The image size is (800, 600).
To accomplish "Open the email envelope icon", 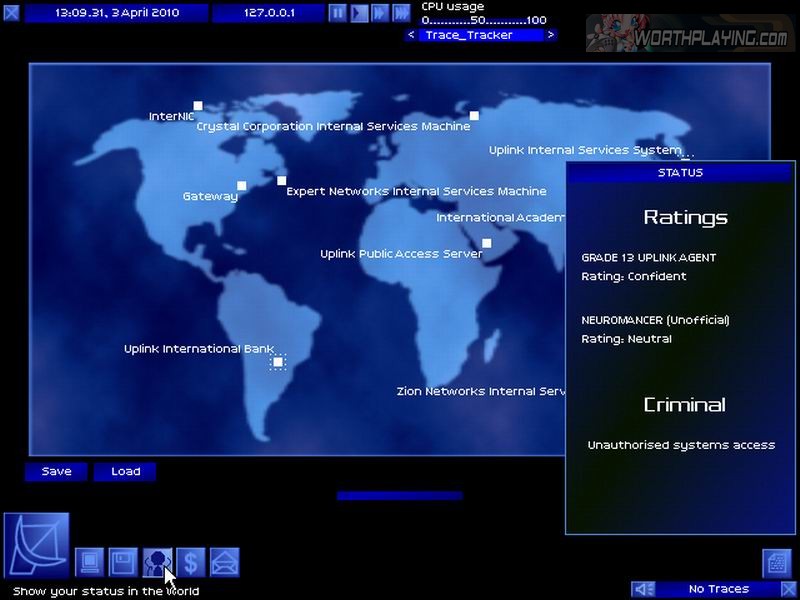I will [224, 562].
